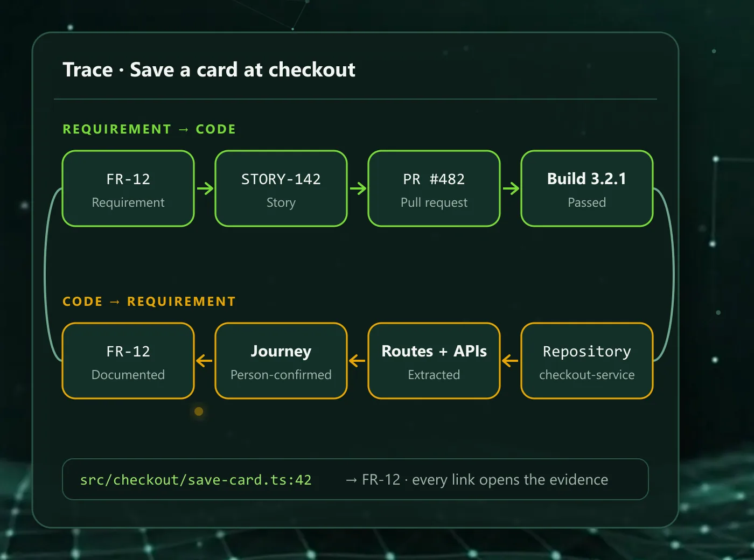754x560 pixels.
Task: Open the STORY-142 Story card
Action: tap(281, 188)
